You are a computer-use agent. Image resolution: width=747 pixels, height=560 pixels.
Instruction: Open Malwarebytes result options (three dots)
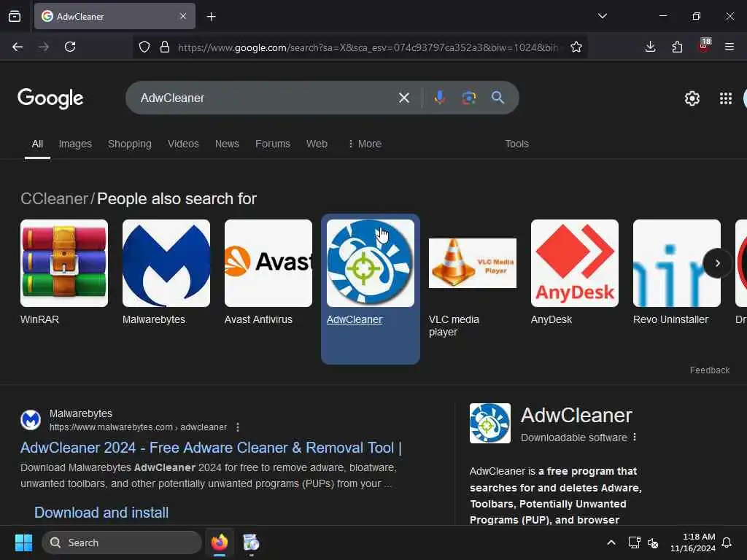click(x=238, y=427)
